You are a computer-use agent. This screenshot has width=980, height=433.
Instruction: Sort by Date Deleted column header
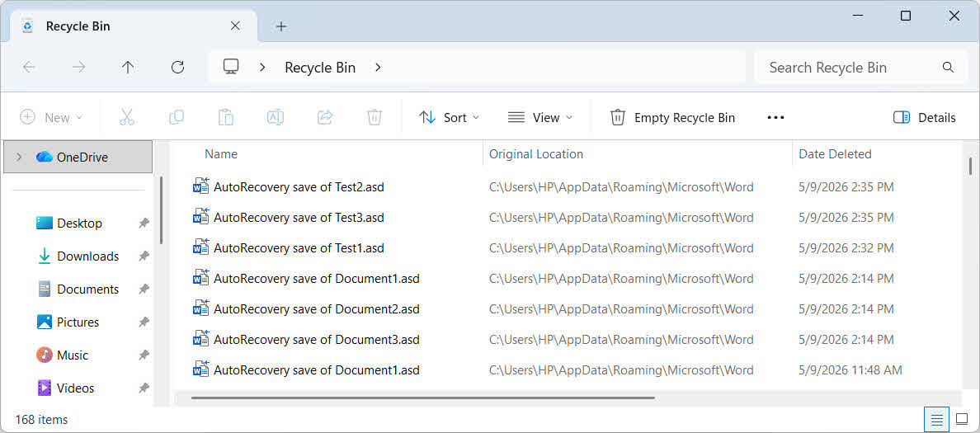click(x=835, y=153)
